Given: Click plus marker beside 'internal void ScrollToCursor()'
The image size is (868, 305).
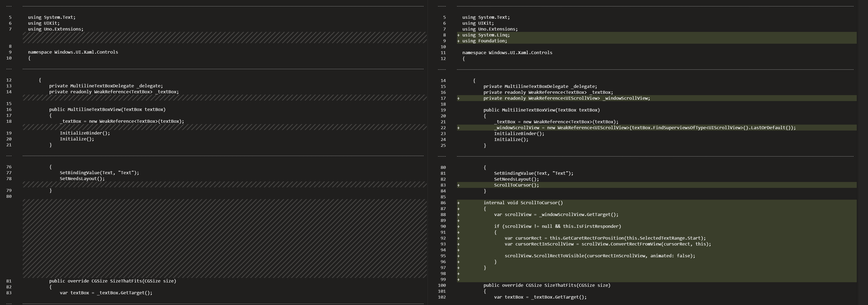Looking at the screenshot, I should (459, 203).
